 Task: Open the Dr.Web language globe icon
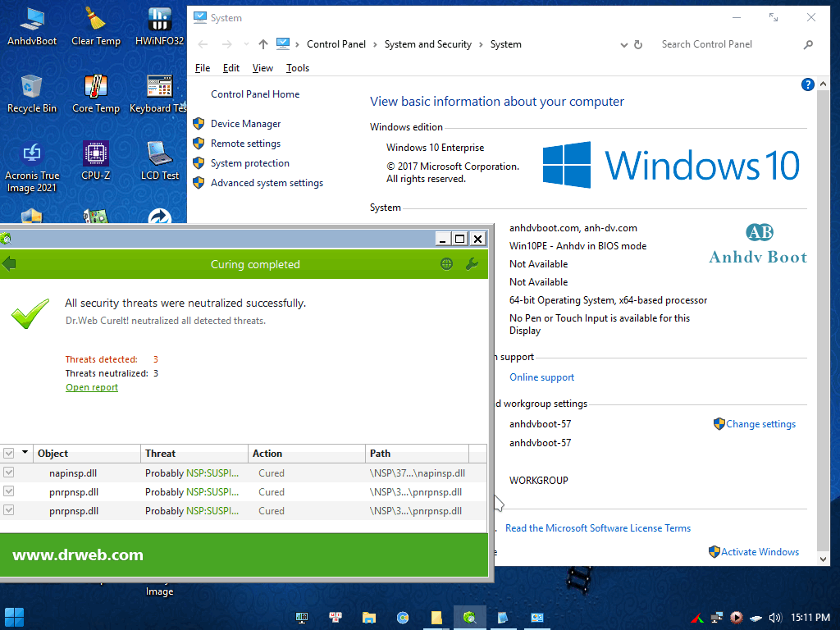click(x=446, y=263)
